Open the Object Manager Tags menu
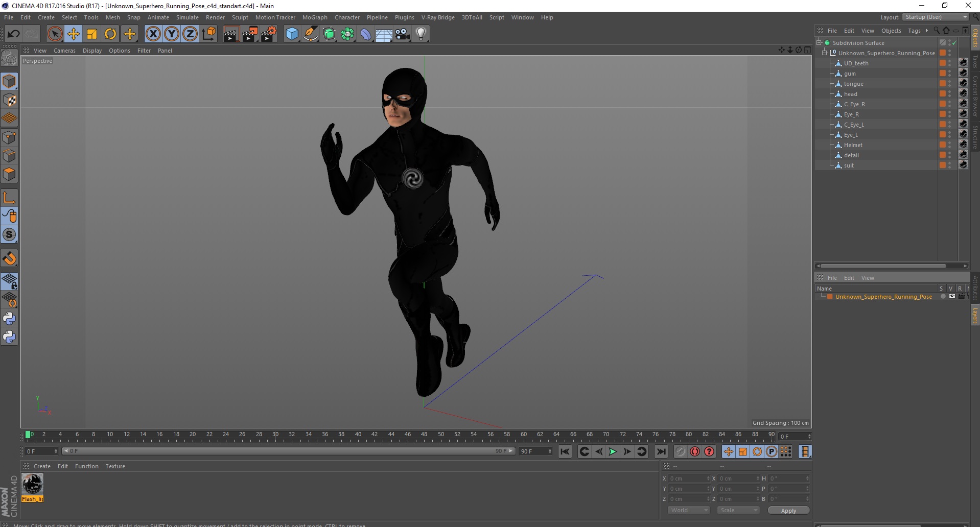Viewport: 980px width, 527px height. click(914, 31)
